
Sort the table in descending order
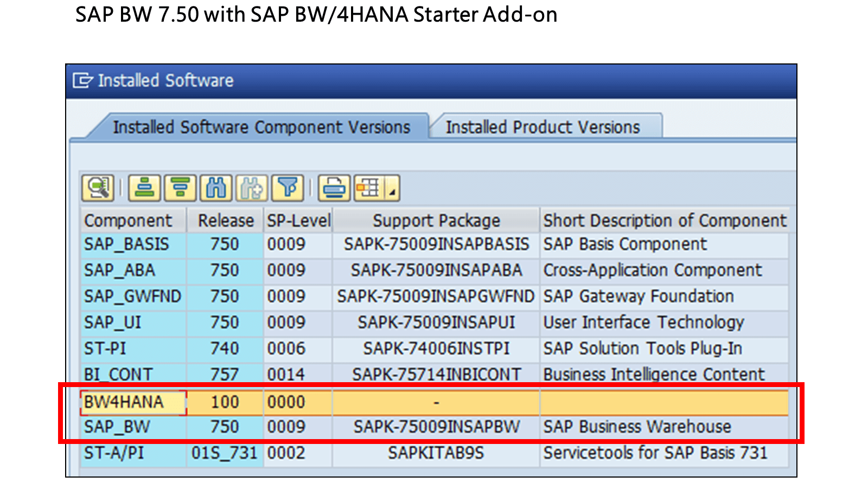(x=180, y=188)
